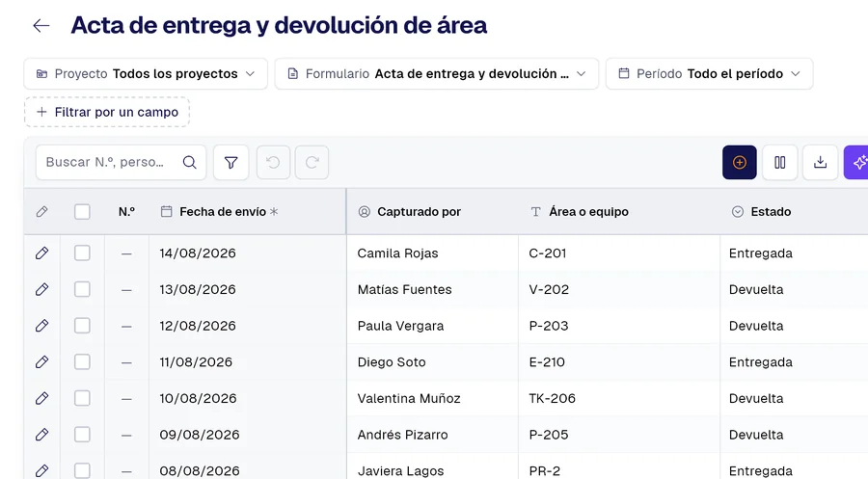Click Devuelta status in Paula Vergara row
The height and width of the screenshot is (479, 868).
(756, 326)
